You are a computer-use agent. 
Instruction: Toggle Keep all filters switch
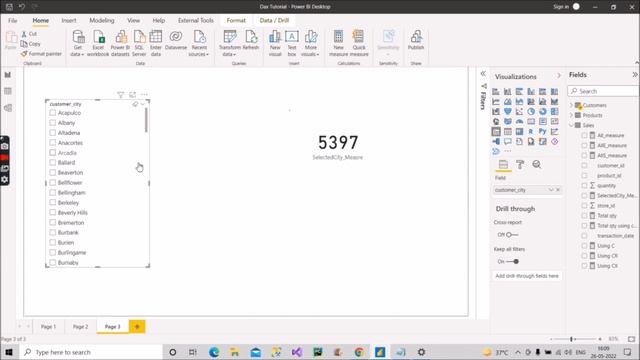click(512, 262)
